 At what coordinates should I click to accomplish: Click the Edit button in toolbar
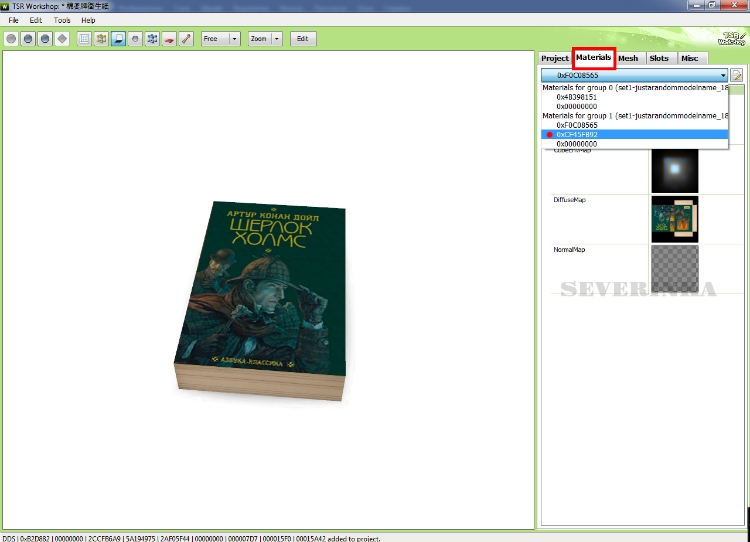point(301,39)
